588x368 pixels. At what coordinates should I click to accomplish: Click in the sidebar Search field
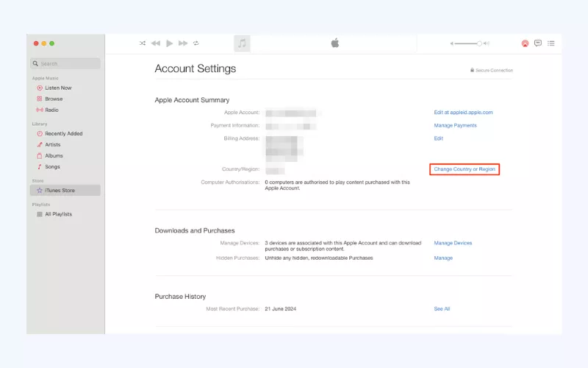pyautogui.click(x=66, y=64)
